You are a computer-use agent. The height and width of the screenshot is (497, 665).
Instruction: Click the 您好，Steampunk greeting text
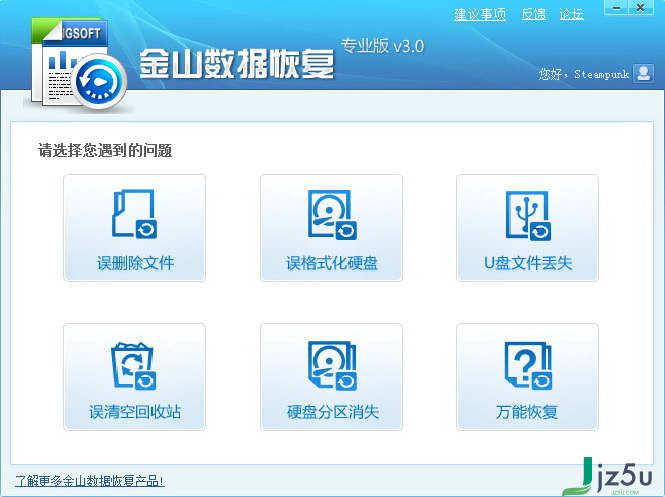point(584,74)
